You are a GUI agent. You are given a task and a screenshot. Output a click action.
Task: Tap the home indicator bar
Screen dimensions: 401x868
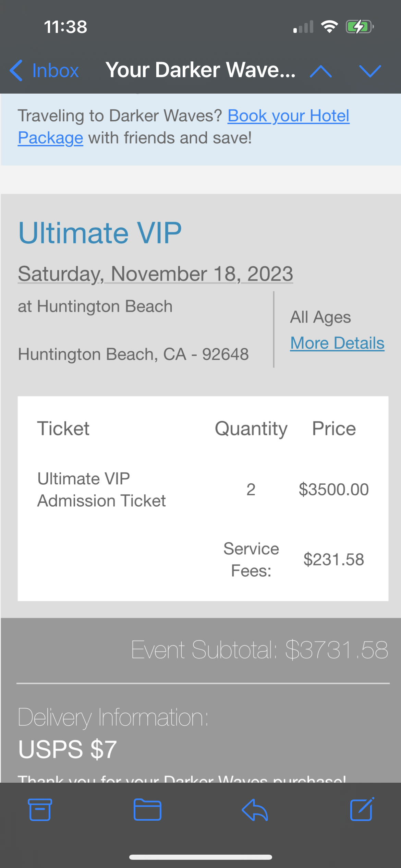tap(200, 857)
